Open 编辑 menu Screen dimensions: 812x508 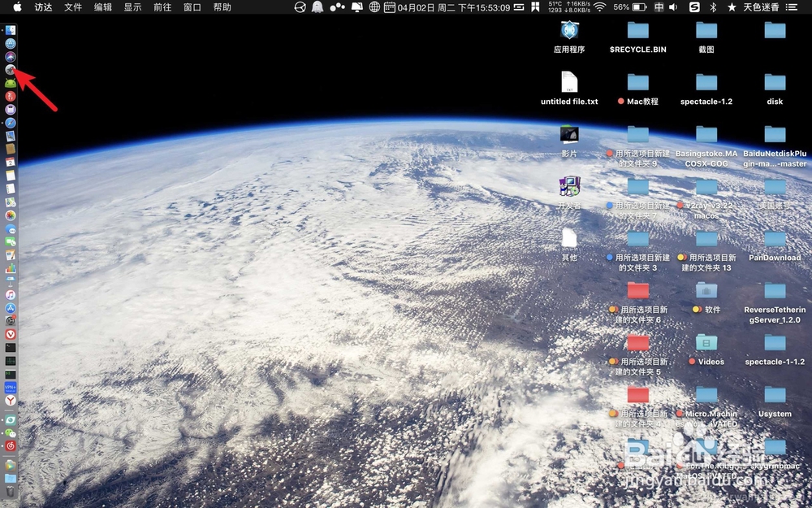pos(103,7)
